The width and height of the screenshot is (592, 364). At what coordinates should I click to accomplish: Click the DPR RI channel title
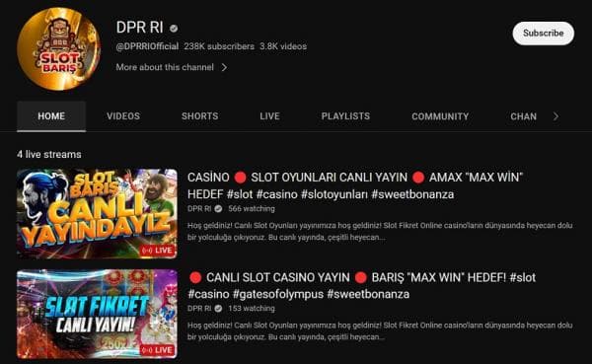pos(140,28)
